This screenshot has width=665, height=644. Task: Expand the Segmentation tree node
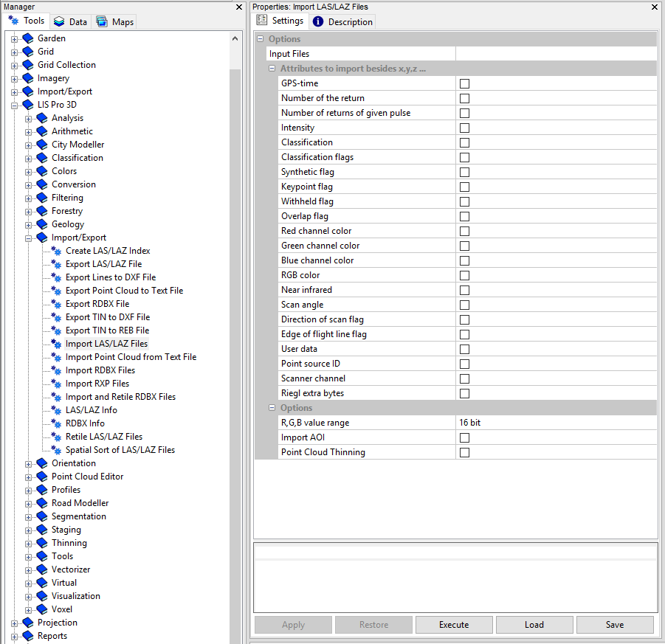tap(28, 517)
